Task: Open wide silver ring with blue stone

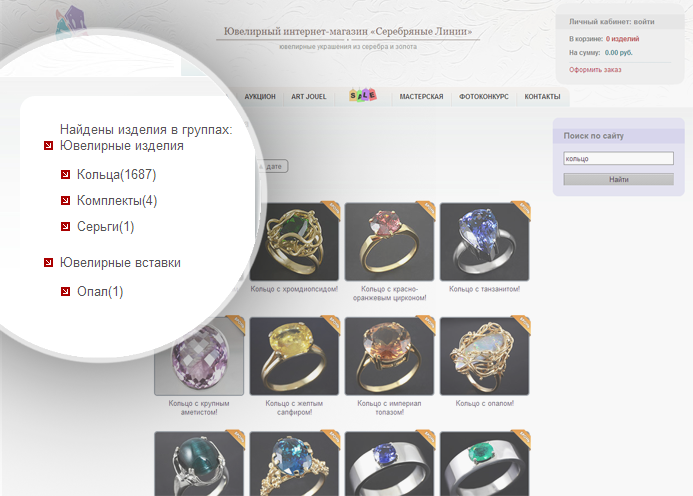Action: tap(389, 464)
